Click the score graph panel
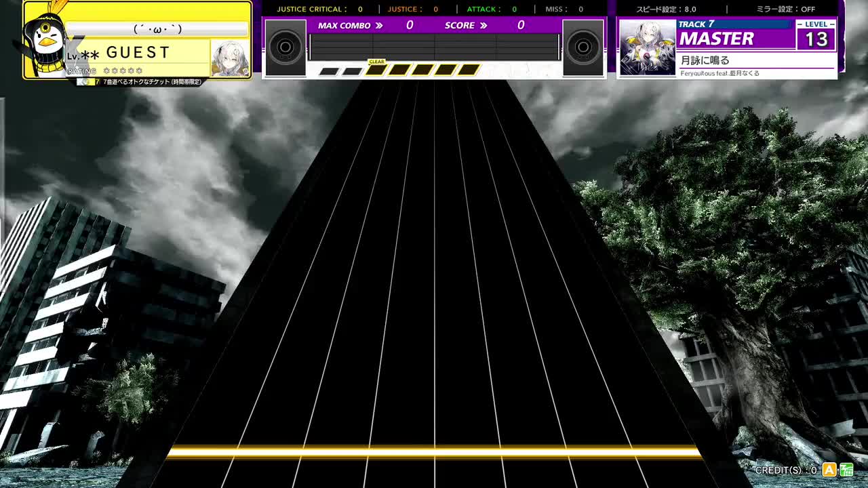The height and width of the screenshot is (488, 868). pos(434,47)
